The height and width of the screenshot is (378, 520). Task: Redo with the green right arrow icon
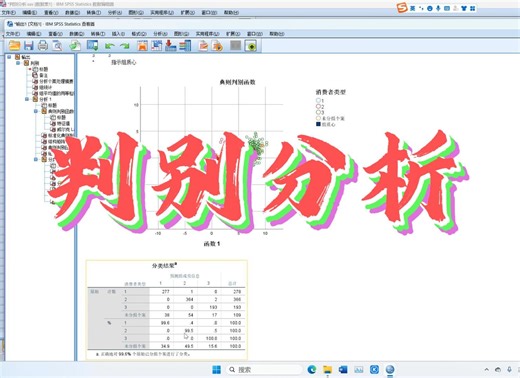(124, 46)
